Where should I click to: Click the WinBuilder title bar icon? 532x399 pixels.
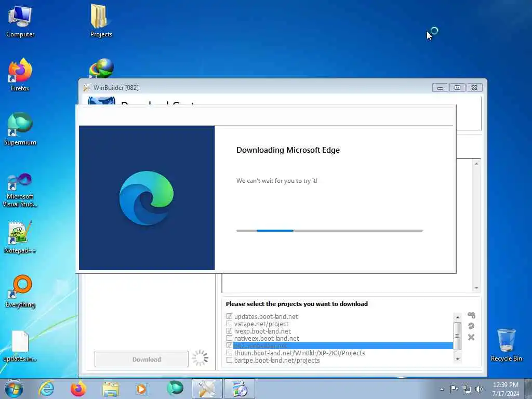pos(87,87)
